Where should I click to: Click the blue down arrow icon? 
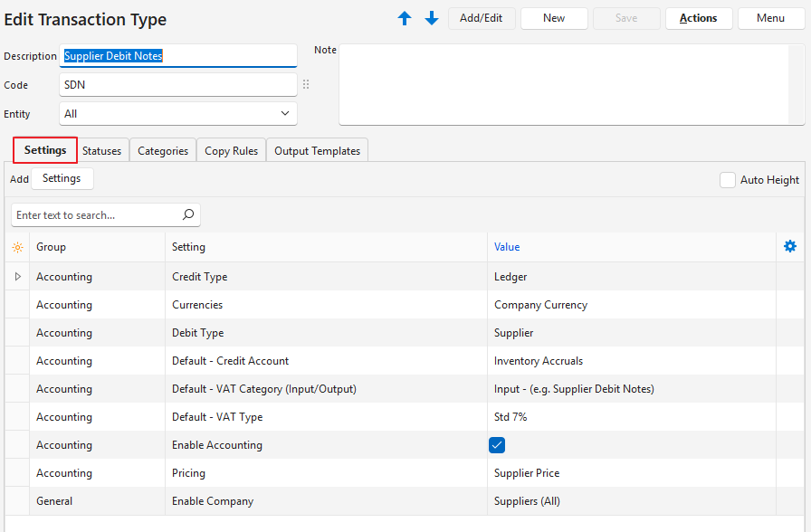[x=432, y=19]
